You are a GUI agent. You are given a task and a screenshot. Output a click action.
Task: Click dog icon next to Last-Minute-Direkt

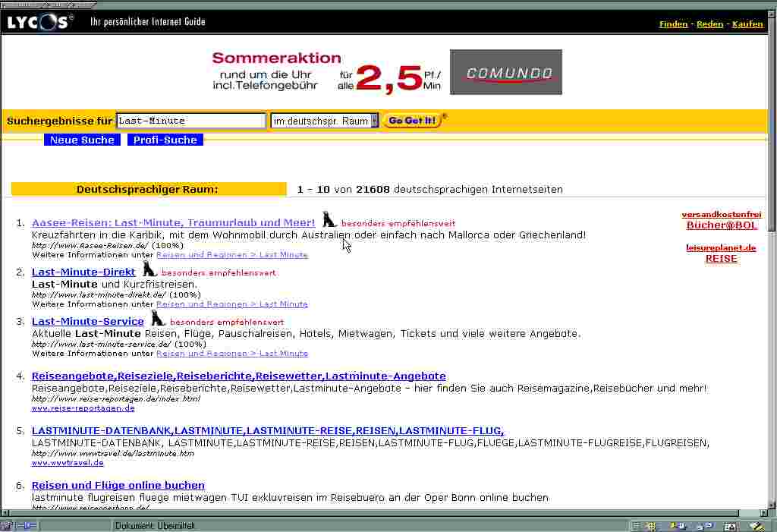[x=149, y=269]
